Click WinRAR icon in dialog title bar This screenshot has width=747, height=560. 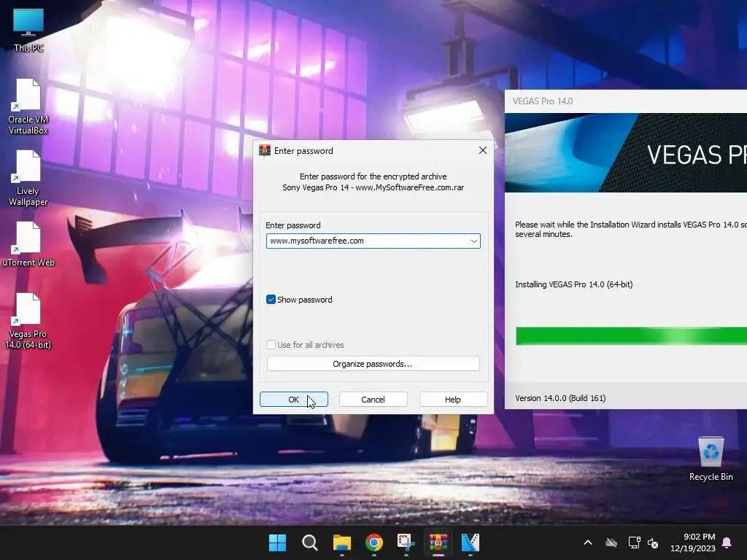pyautogui.click(x=264, y=150)
